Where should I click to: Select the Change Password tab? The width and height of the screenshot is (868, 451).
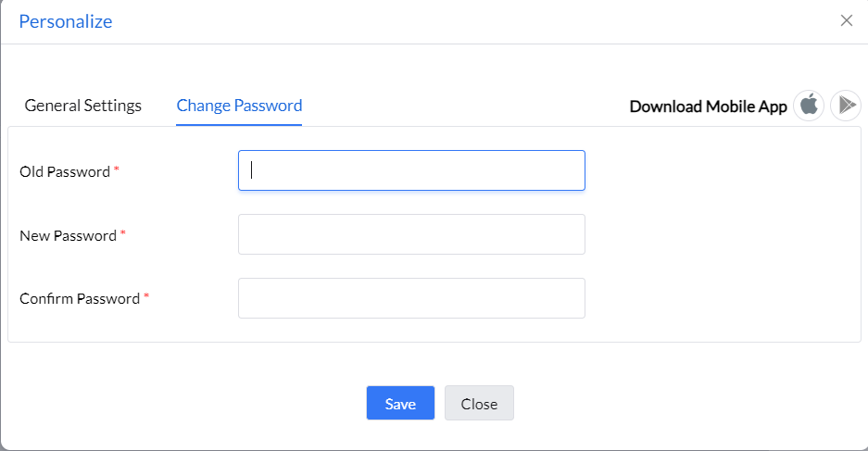point(239,106)
